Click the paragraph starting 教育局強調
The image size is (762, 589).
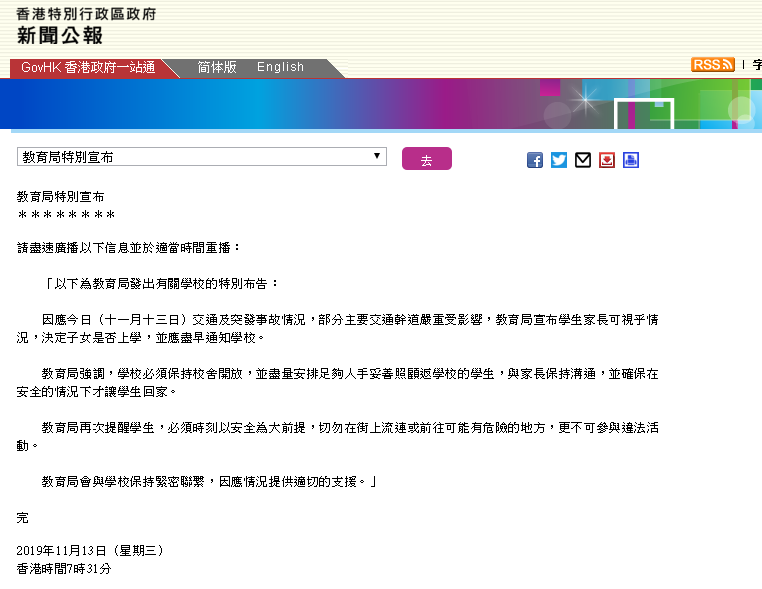338,382
